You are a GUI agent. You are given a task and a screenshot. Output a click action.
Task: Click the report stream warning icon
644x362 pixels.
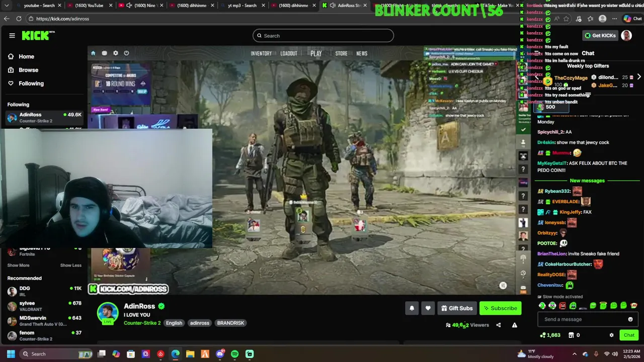(x=515, y=325)
